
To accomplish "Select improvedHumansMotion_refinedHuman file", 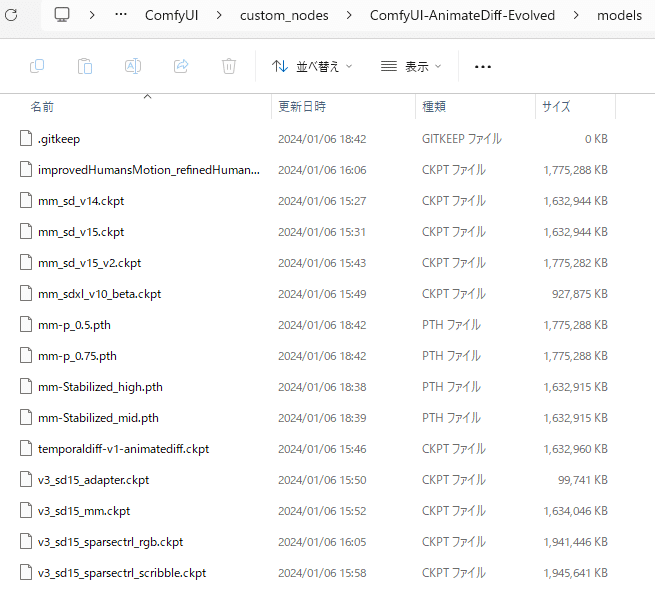I will coord(149,170).
